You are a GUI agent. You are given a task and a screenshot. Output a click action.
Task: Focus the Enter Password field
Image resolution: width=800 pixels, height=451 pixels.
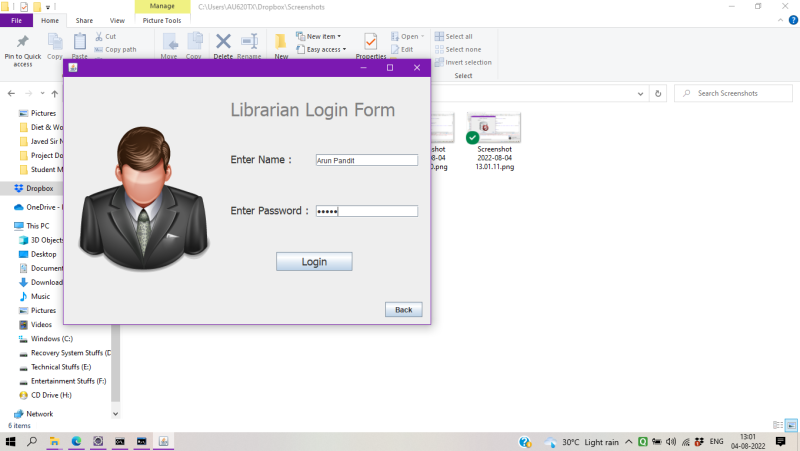pos(366,211)
